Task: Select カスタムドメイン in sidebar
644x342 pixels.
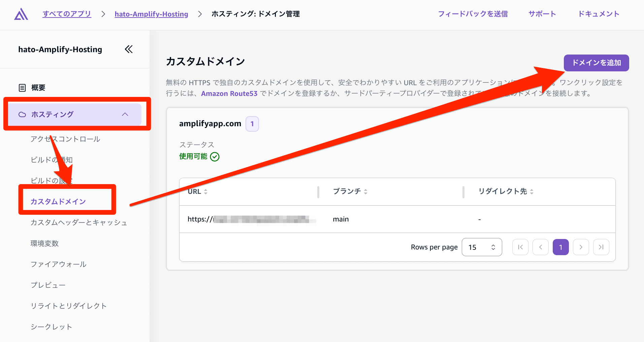Action: click(58, 202)
